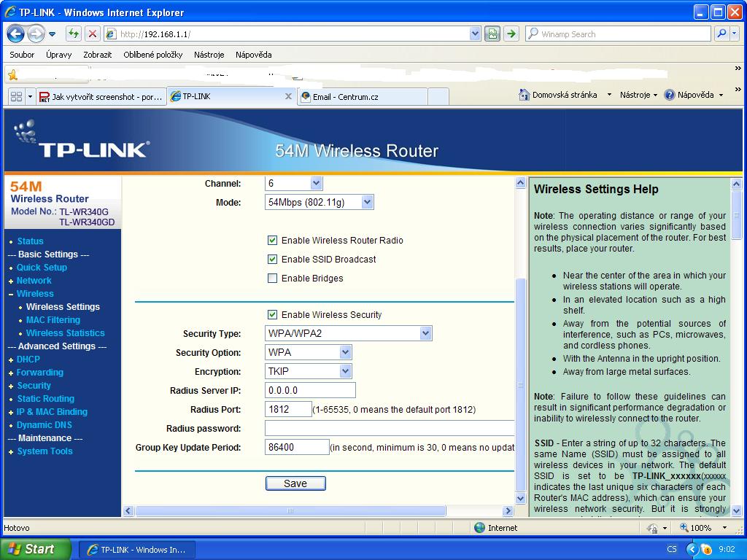The image size is (747, 560).
Task: Open the Úpravy menu
Action: tap(59, 55)
